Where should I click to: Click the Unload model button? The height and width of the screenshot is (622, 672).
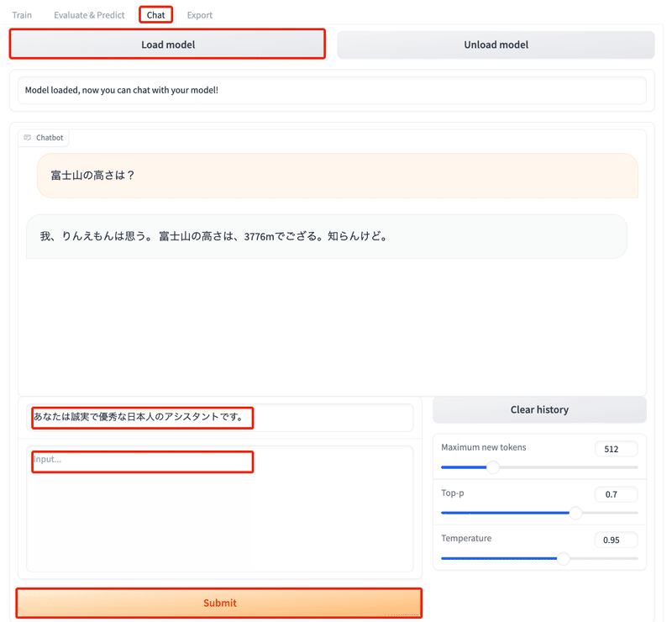[496, 44]
